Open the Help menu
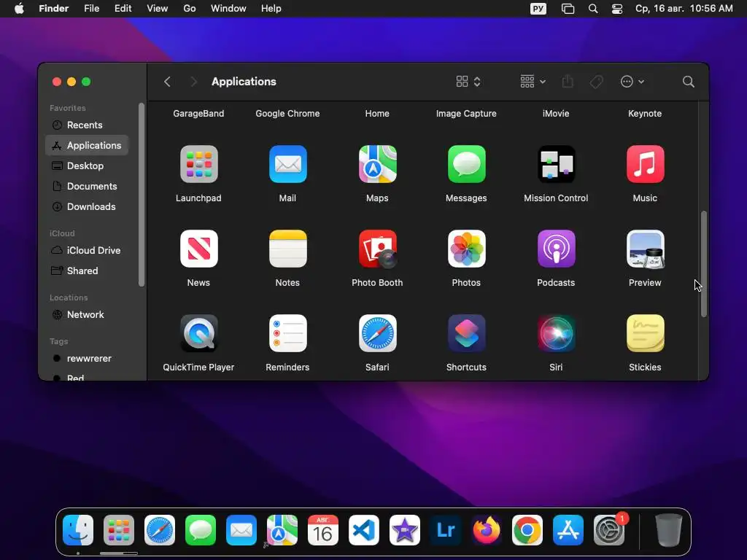 271,9
